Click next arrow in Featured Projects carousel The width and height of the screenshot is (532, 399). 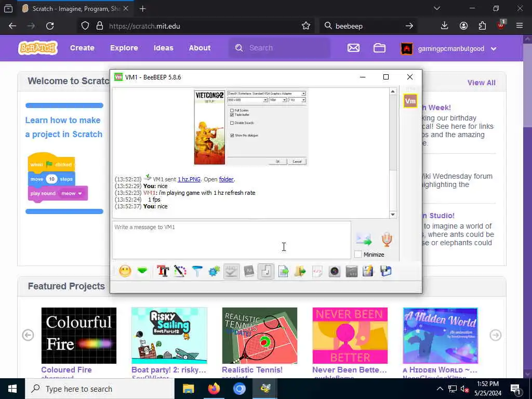[x=495, y=335]
